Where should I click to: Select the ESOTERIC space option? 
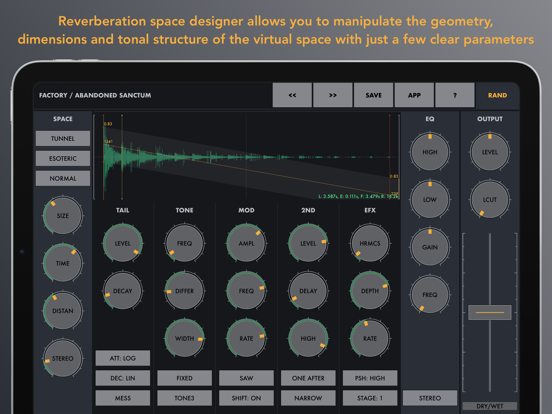[x=63, y=158]
